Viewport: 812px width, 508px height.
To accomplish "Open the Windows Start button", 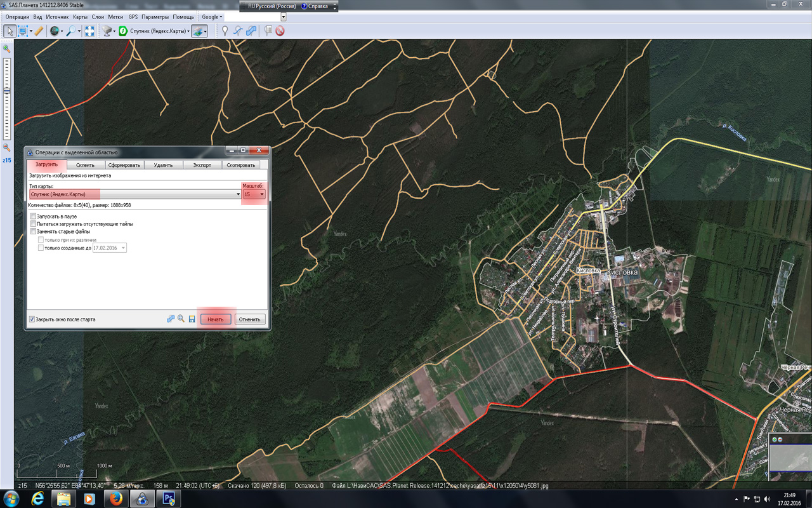I will tap(11, 498).
